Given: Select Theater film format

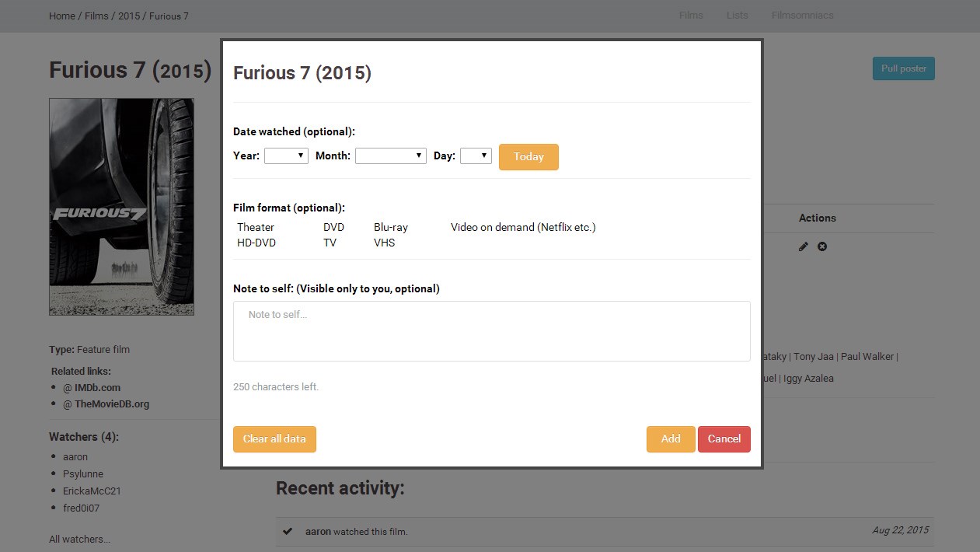Looking at the screenshot, I should tap(256, 227).
